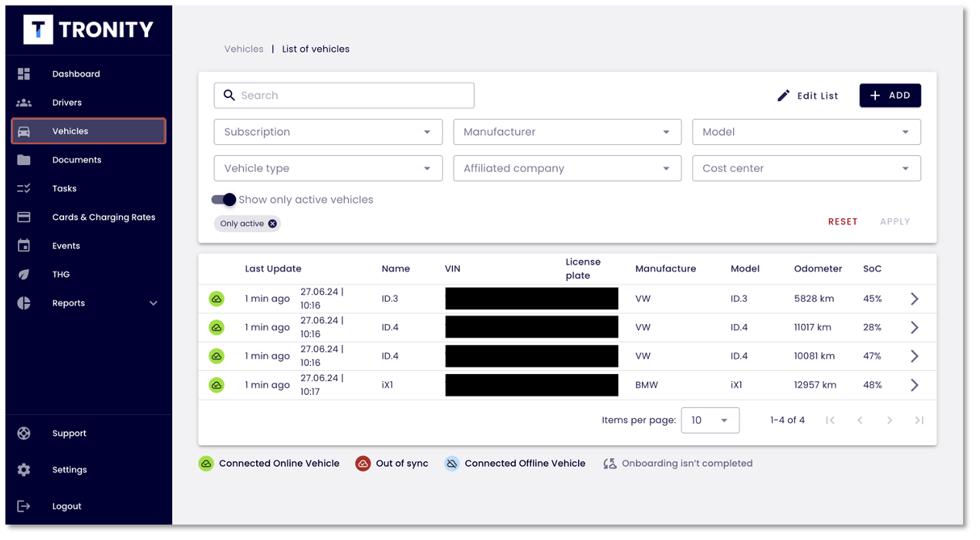Viewport: 980px width, 540px height.
Task: Remove the Only active filter chip
Action: 272,224
